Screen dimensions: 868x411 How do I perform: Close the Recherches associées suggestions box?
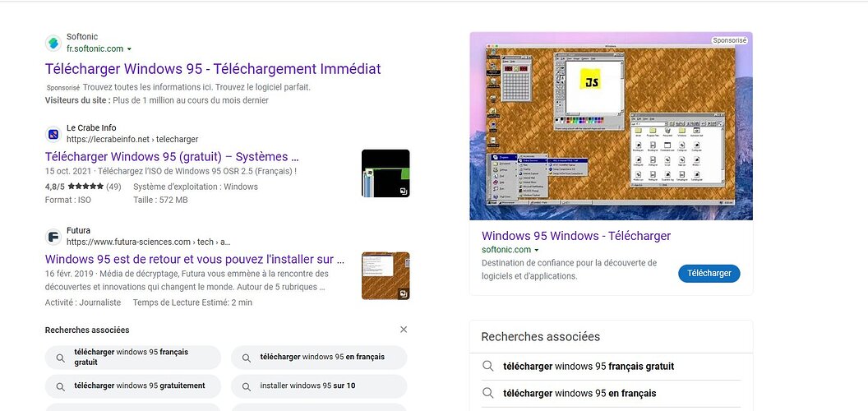coord(404,330)
